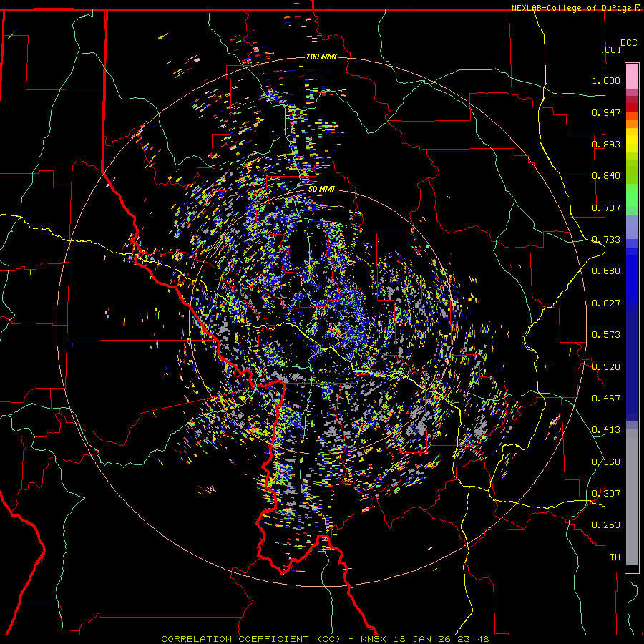Click the 0.947 legend value
Viewport: 644px width, 644px height.
[606, 112]
